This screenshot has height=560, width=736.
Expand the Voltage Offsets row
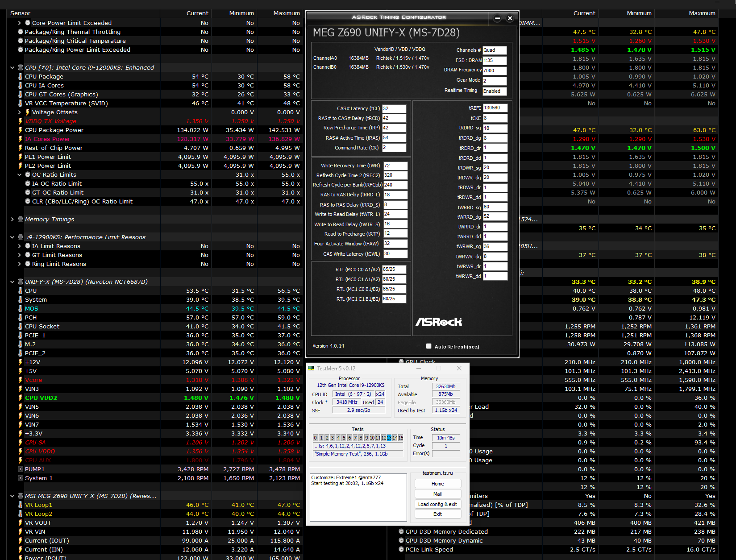(20, 112)
